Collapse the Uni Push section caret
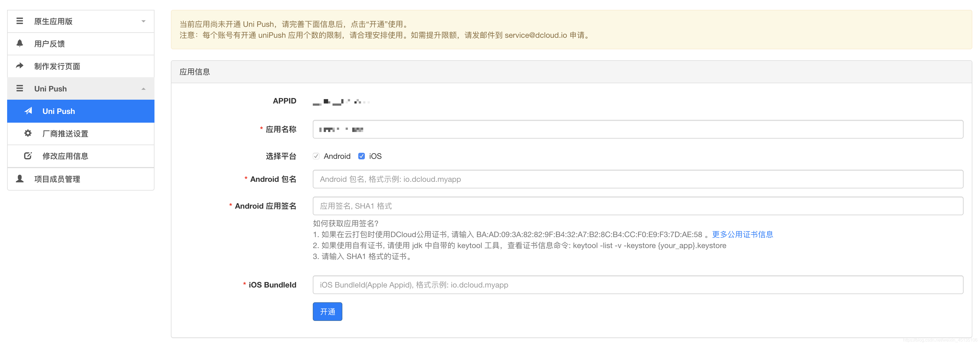The width and height of the screenshot is (980, 345). [x=144, y=89]
